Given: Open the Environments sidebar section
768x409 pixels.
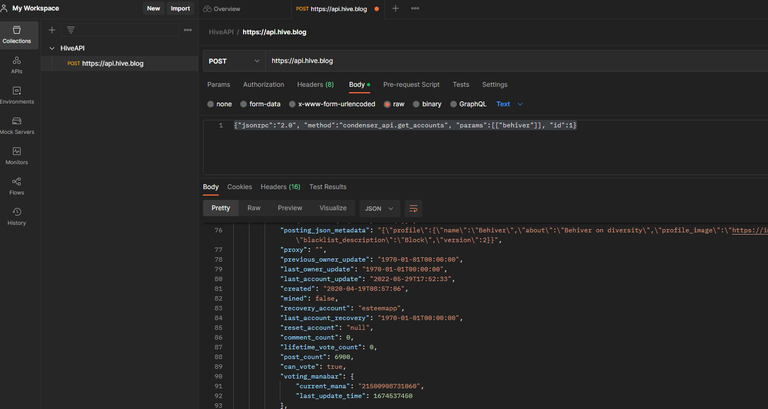Looking at the screenshot, I should pyautogui.click(x=17, y=96).
